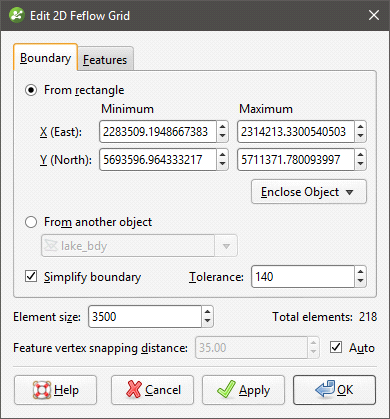Expand the lake_bdy object dropdown arrow
Screen dimensions: 390x419
tap(226, 246)
